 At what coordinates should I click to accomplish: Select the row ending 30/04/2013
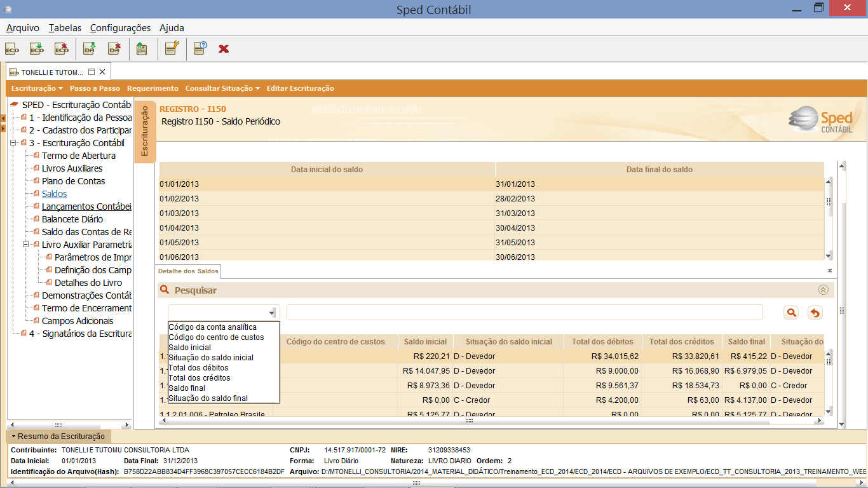coord(491,228)
